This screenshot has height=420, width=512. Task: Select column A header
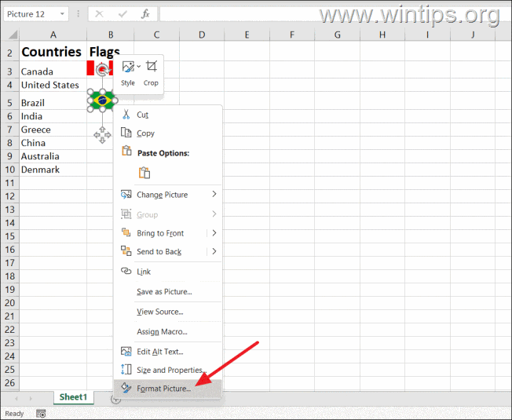[x=53, y=35]
